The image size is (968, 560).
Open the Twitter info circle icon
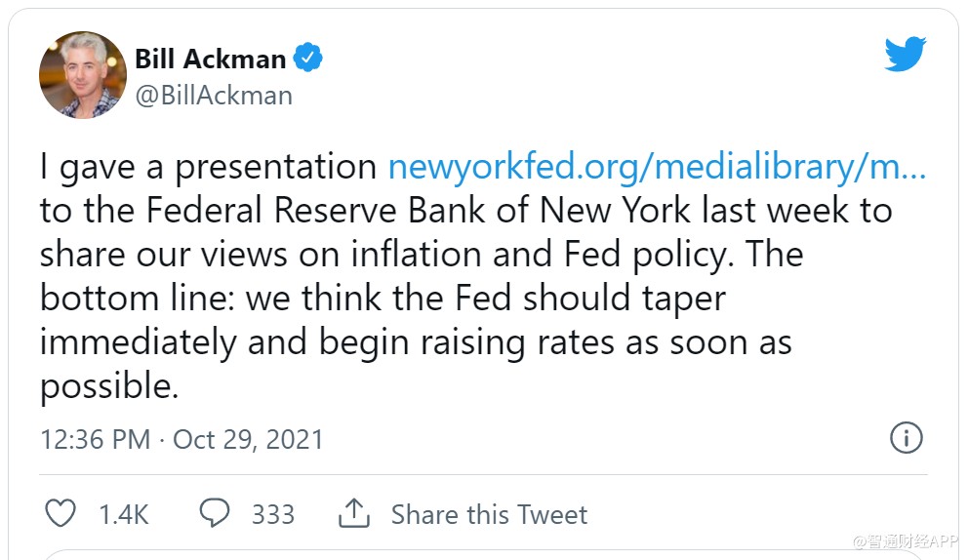907,438
